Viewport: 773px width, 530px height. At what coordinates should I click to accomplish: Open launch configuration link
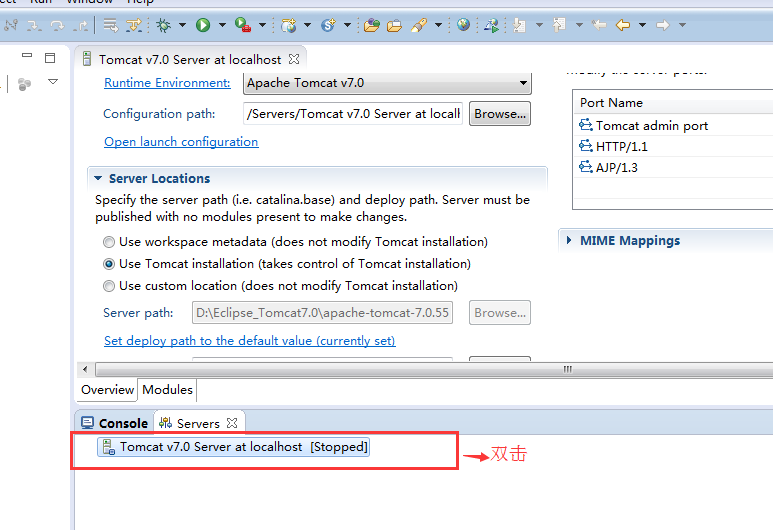[181, 142]
